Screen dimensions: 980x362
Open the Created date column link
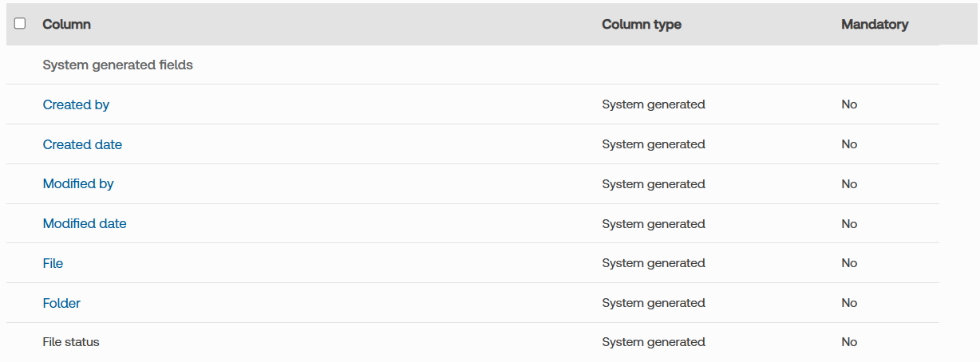pyautogui.click(x=82, y=144)
